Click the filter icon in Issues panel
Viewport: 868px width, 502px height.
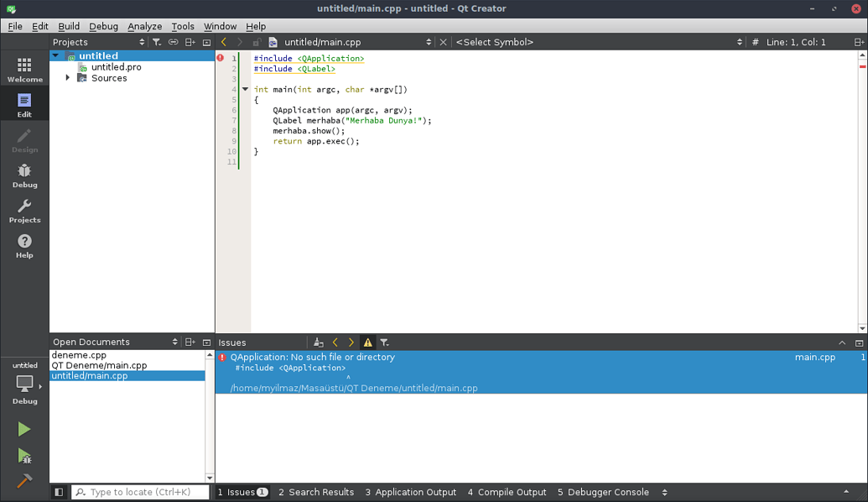pyautogui.click(x=384, y=343)
